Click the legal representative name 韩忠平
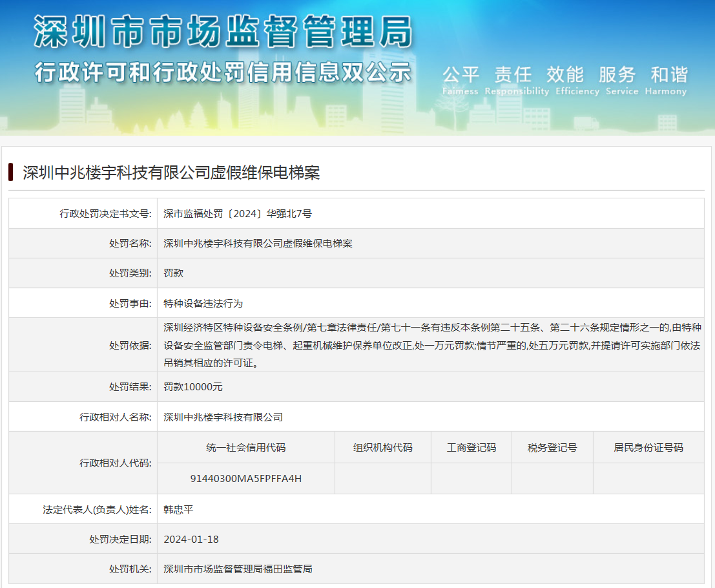This screenshot has width=715, height=588. (178, 509)
